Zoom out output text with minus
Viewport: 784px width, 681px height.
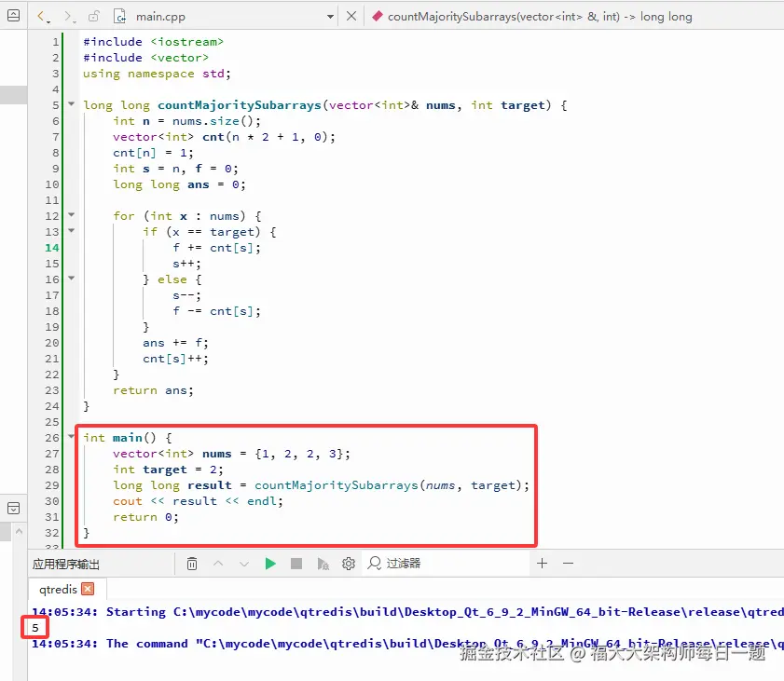(x=568, y=563)
